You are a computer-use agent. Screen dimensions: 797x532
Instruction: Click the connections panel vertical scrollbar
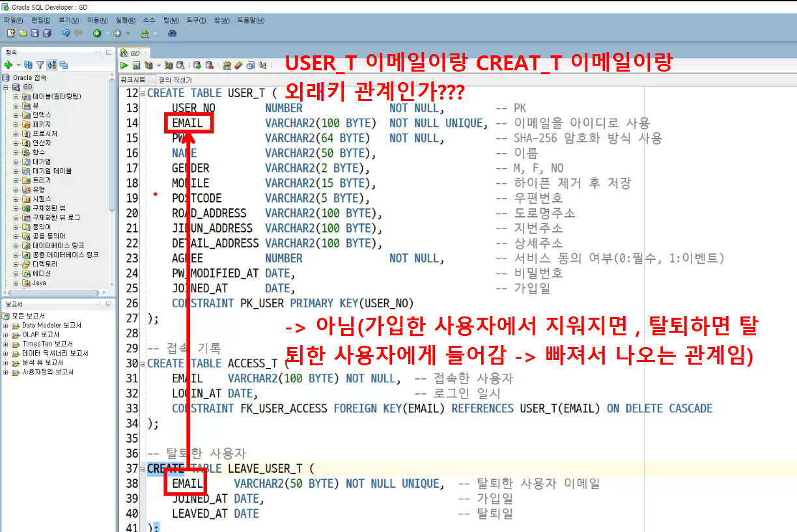click(x=112, y=143)
